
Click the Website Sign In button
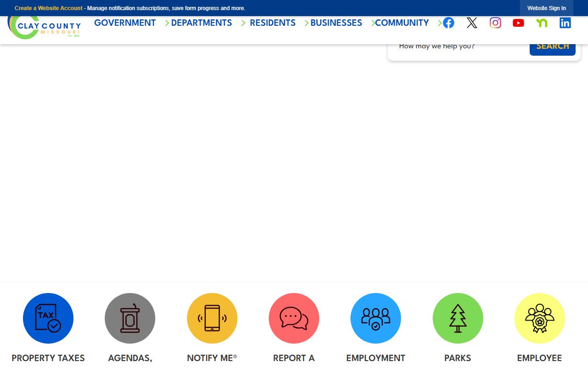[547, 8]
